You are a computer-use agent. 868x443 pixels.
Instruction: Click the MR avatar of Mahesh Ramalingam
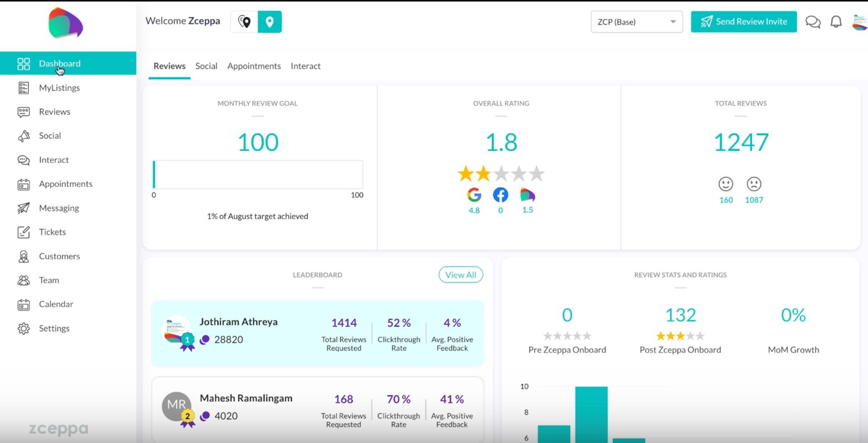177,407
